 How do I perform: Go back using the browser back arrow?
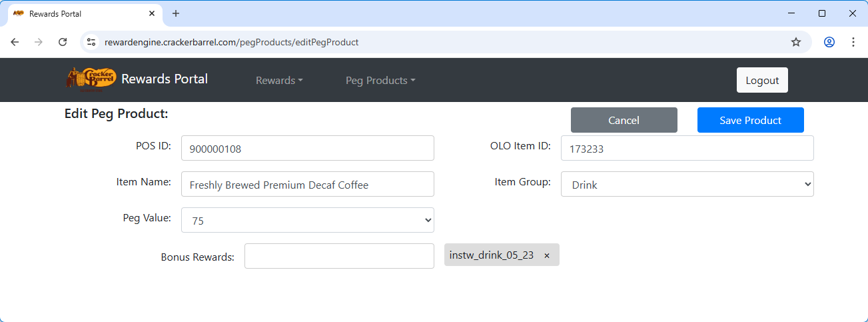tap(15, 42)
